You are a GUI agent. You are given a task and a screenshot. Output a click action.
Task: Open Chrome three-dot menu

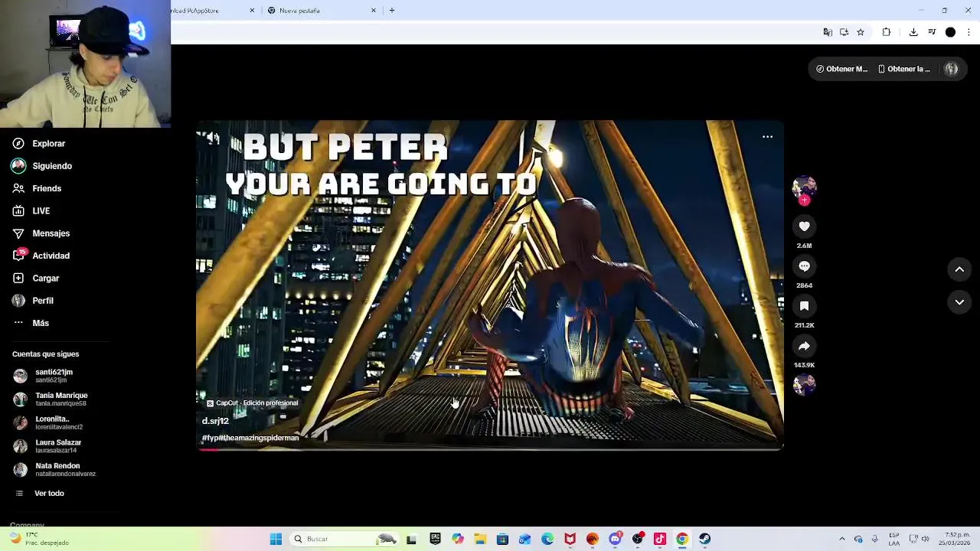pos(969,32)
